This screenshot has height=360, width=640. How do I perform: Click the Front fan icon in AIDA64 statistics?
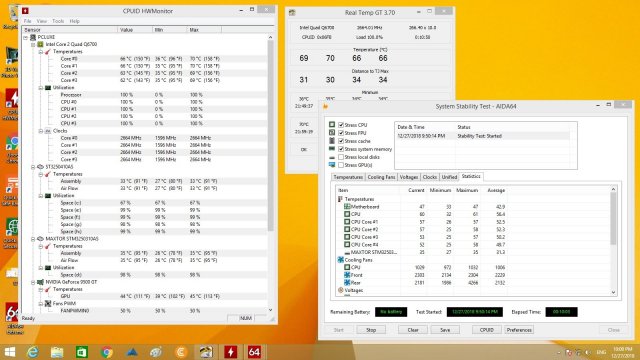click(347, 275)
